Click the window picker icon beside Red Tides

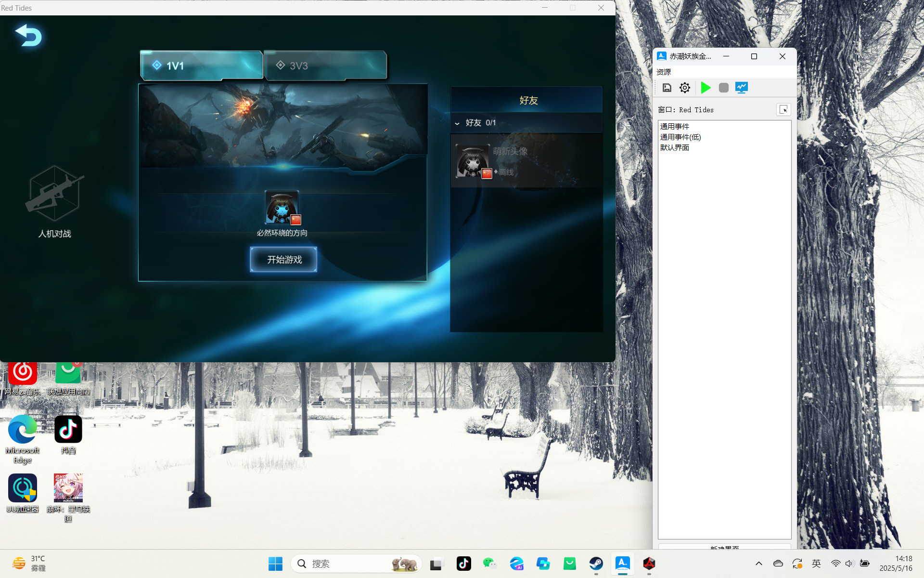click(783, 110)
